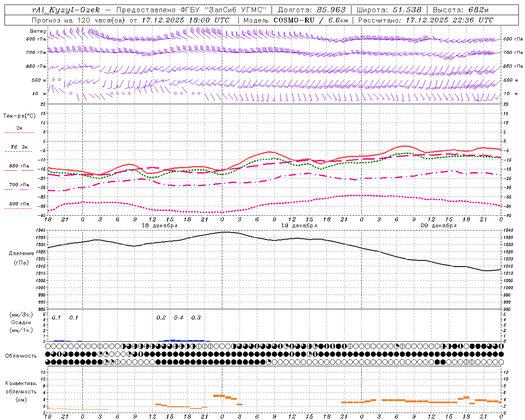Image resolution: width=525 pixels, height=420 pixels.
Task: Click the 18 декабря date label
Action: click(160, 226)
